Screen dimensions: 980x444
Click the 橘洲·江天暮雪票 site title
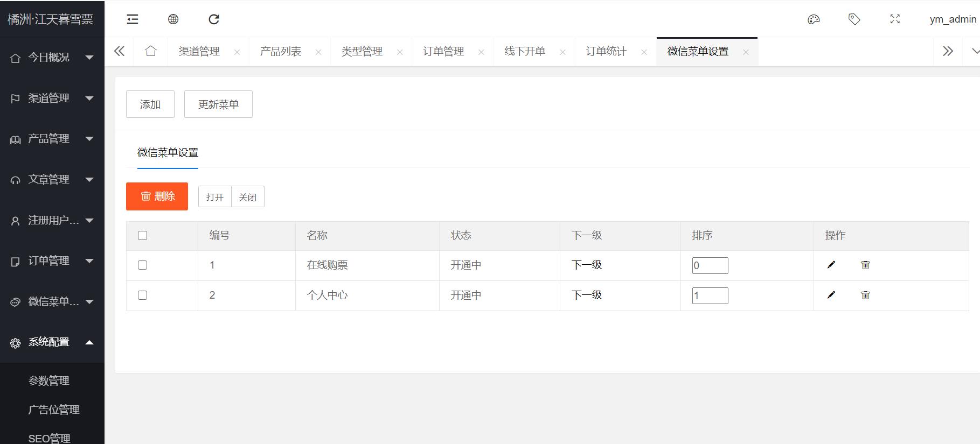pyautogui.click(x=51, y=19)
